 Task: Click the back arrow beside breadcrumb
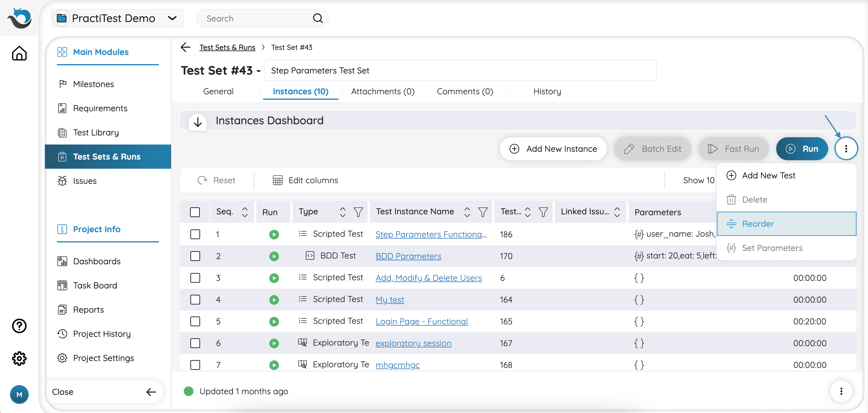pos(186,47)
